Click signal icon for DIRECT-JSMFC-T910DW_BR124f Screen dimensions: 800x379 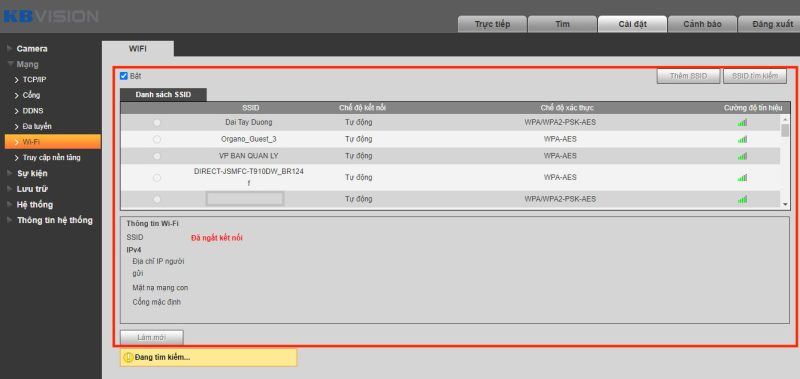pyautogui.click(x=742, y=178)
